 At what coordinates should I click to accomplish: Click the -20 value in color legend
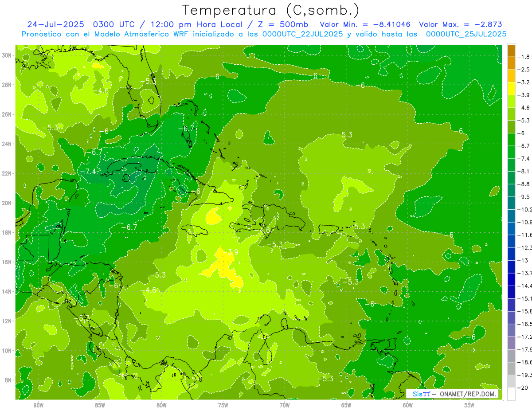523,388
